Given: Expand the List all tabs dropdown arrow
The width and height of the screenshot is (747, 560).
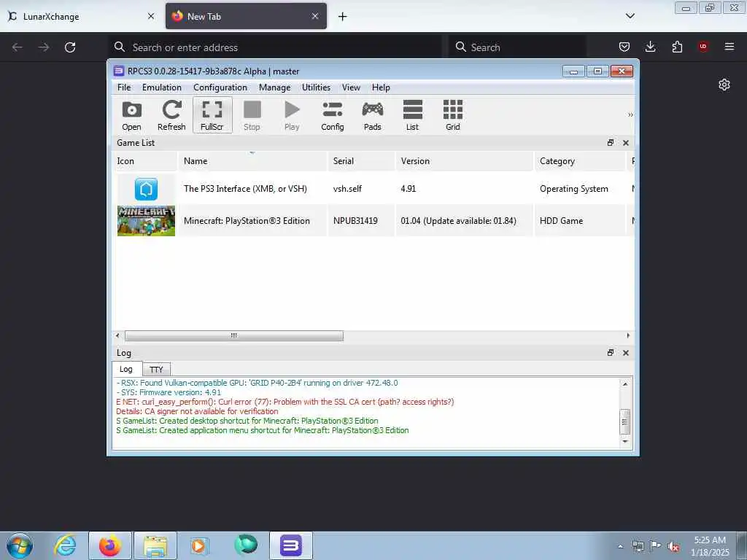Looking at the screenshot, I should [x=630, y=16].
